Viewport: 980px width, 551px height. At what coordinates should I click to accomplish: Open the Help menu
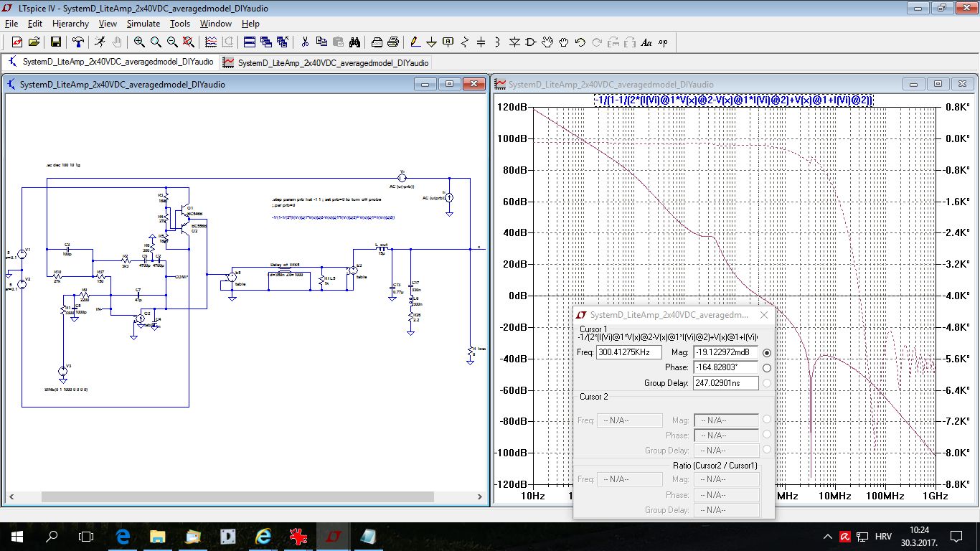click(250, 24)
